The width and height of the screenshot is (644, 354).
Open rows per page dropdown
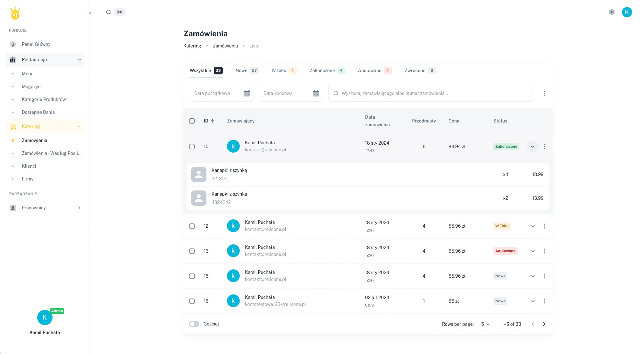point(485,324)
